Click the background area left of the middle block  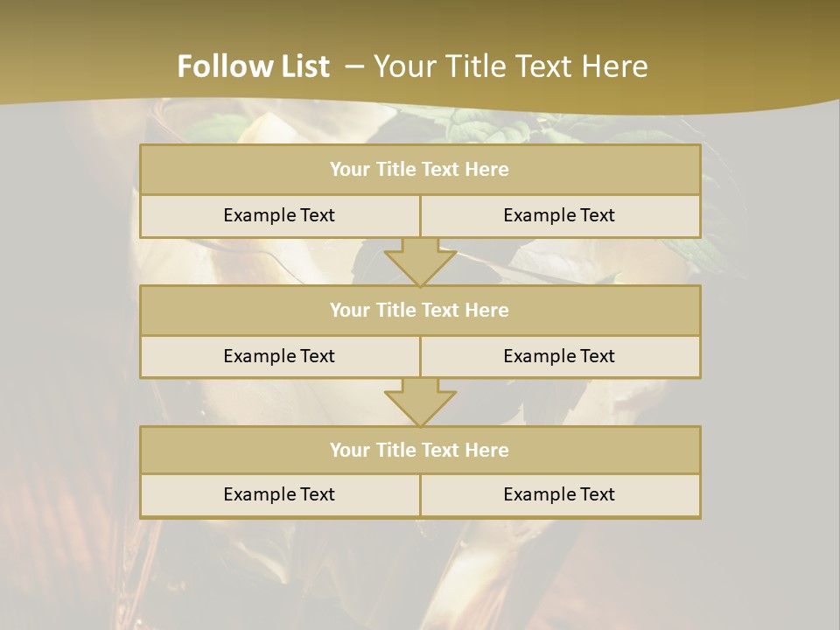pos(70,332)
